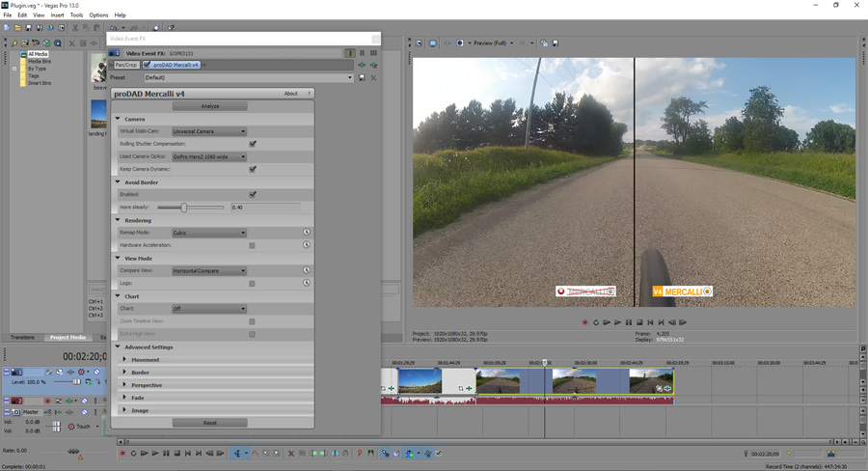Save project using the floppy disk icon

29,28
